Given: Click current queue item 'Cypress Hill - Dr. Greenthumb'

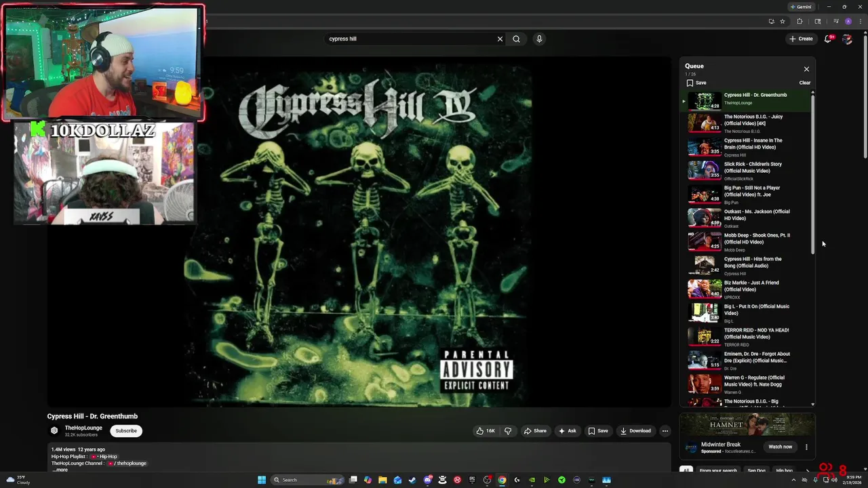Looking at the screenshot, I should coord(746,100).
